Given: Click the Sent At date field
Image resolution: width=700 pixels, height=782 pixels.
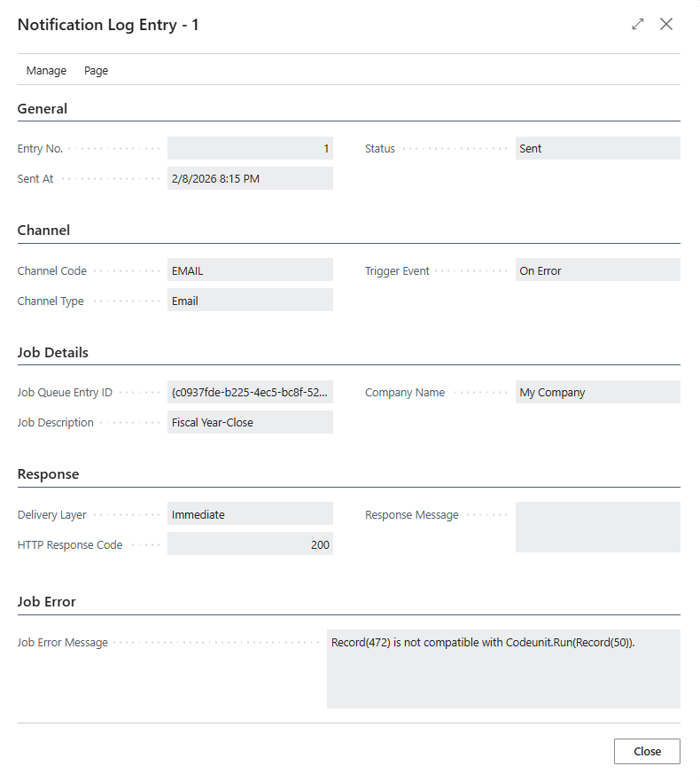Looking at the screenshot, I should (250, 179).
